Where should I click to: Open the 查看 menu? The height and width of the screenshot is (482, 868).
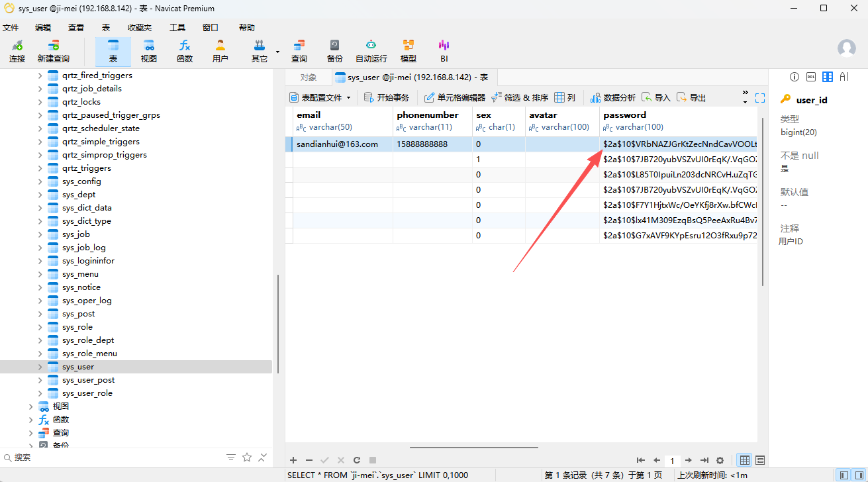pos(76,28)
